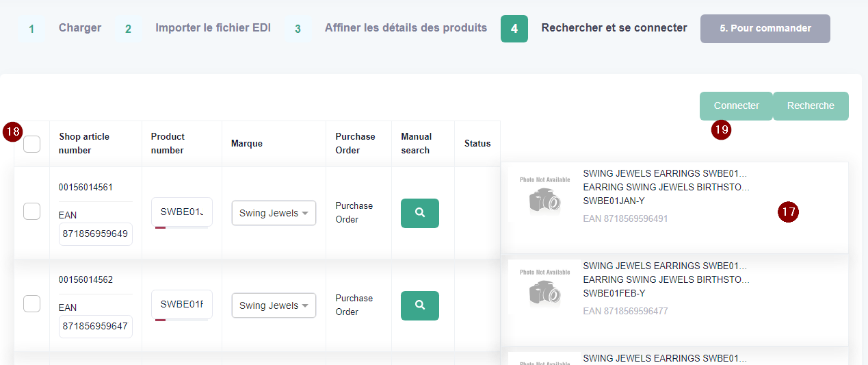Click the search icon for article 00156014562

pos(420,305)
